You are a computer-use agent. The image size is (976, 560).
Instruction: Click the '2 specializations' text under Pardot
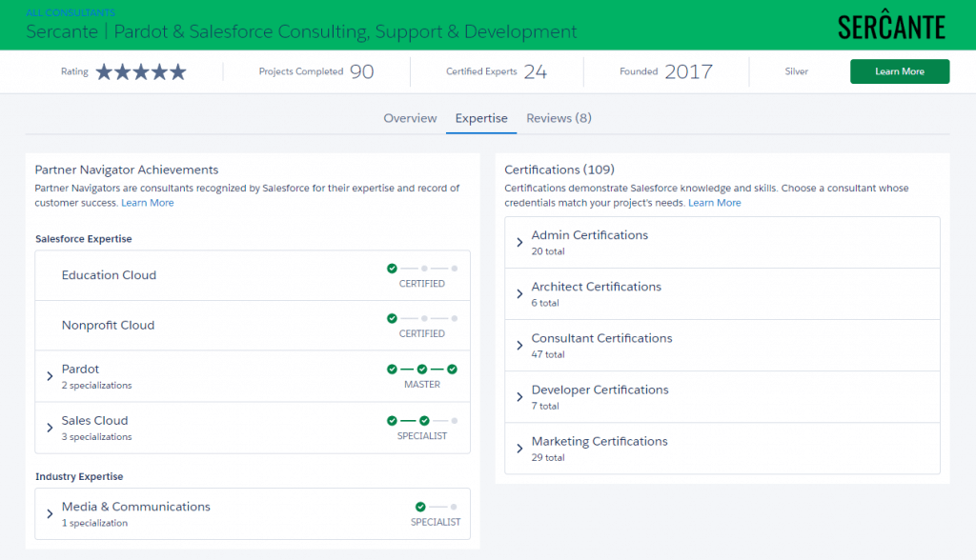click(x=96, y=385)
